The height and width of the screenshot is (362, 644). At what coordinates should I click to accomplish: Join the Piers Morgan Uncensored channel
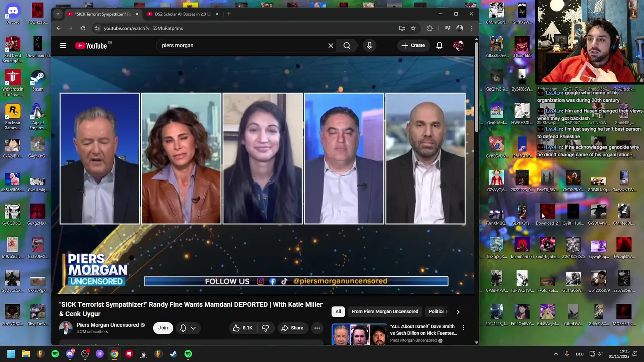[163, 328]
